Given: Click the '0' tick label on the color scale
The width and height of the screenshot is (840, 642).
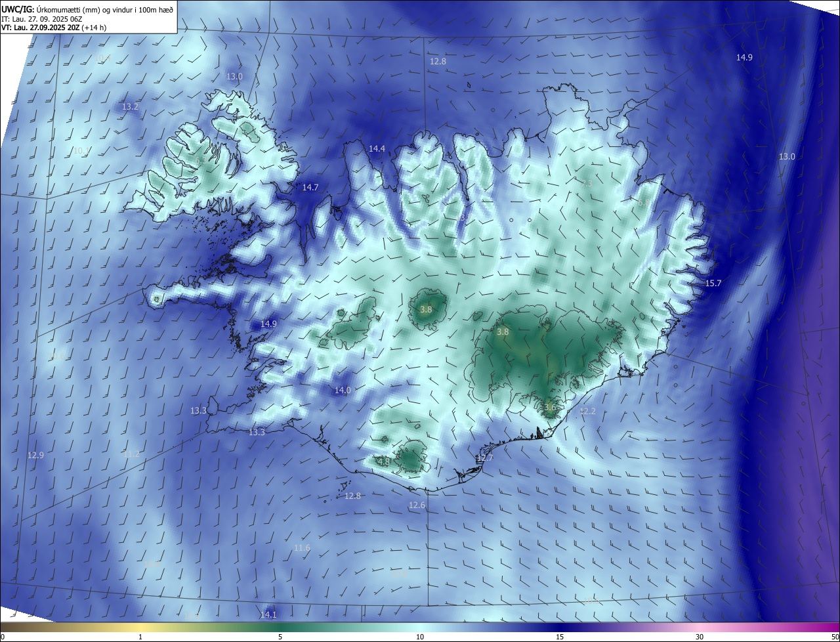Looking at the screenshot, I should pos(3,637).
